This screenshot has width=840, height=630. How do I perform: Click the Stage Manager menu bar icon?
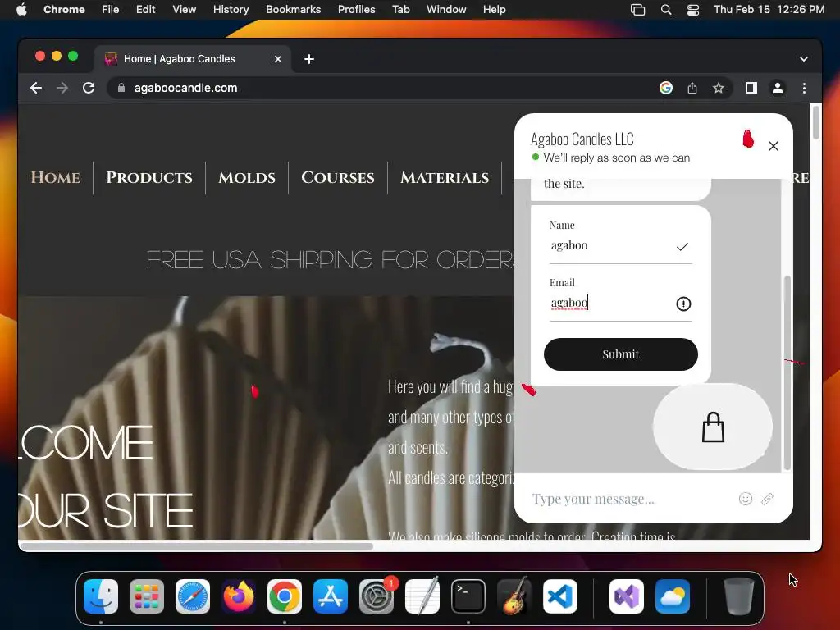637,10
